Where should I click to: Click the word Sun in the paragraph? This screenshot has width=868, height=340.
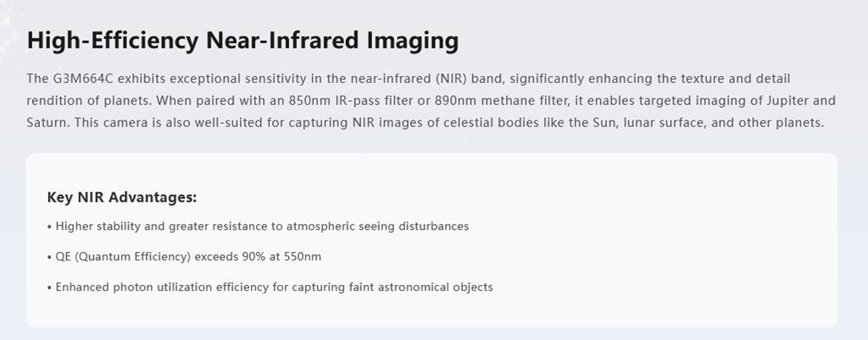(x=604, y=122)
